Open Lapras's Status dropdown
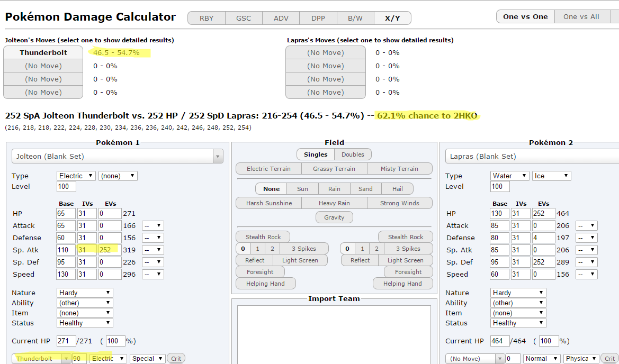The image size is (619, 364). [518, 323]
